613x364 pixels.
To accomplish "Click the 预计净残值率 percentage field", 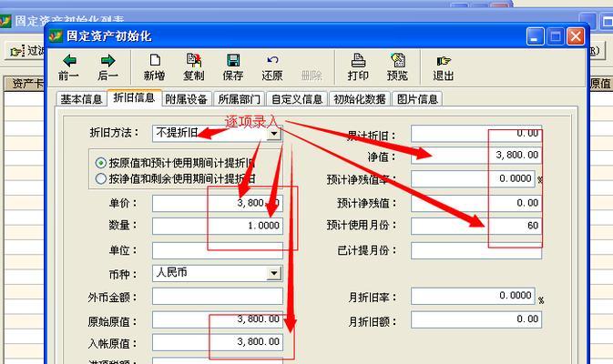I will point(473,179).
